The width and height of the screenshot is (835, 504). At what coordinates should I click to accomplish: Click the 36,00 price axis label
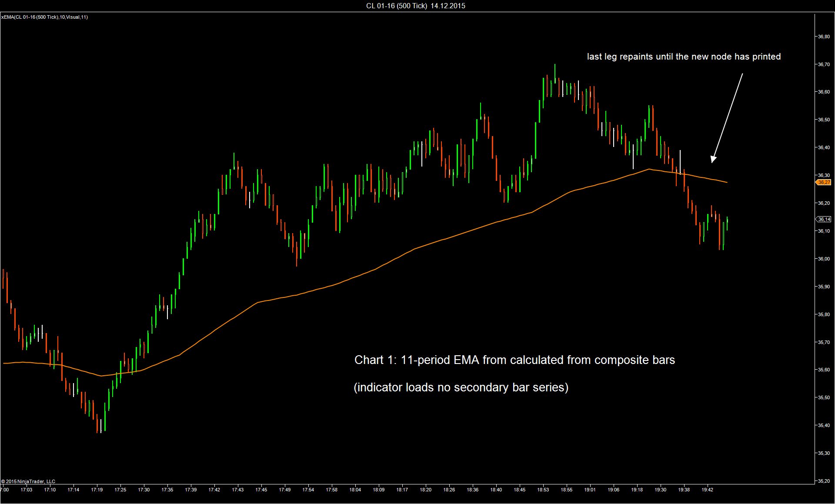[x=824, y=259]
